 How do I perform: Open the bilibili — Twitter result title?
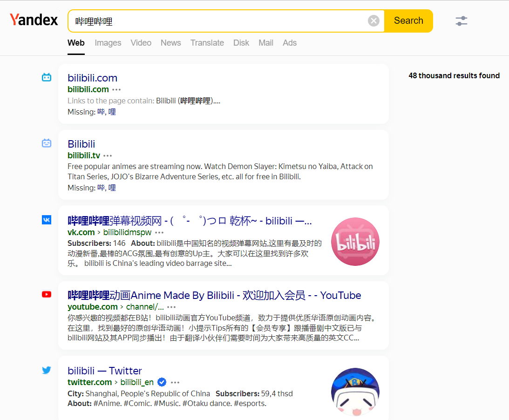click(x=104, y=371)
